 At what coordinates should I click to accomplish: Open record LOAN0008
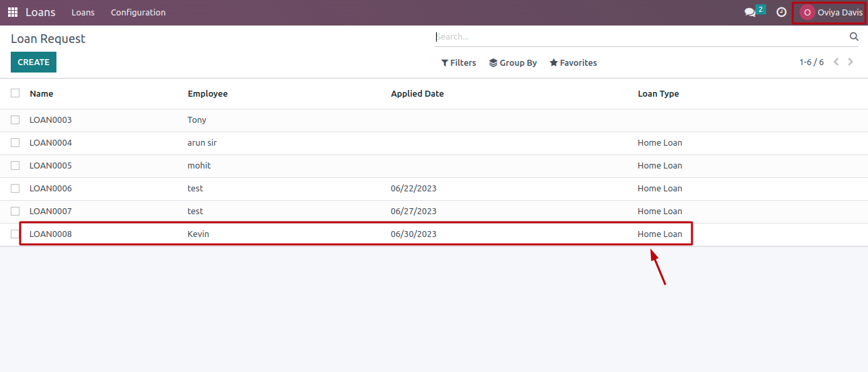[50, 234]
